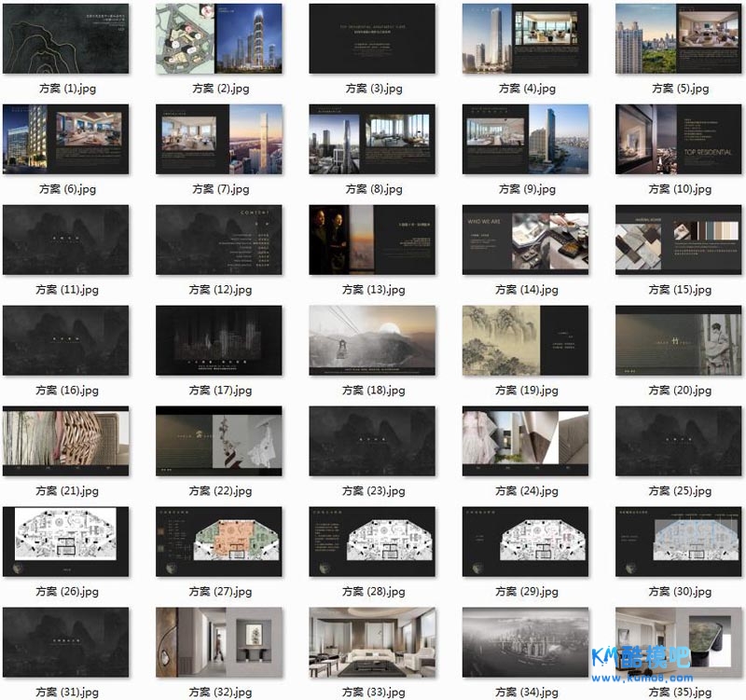Click the 方案 (21).jpg thumbnail image

coord(66,442)
